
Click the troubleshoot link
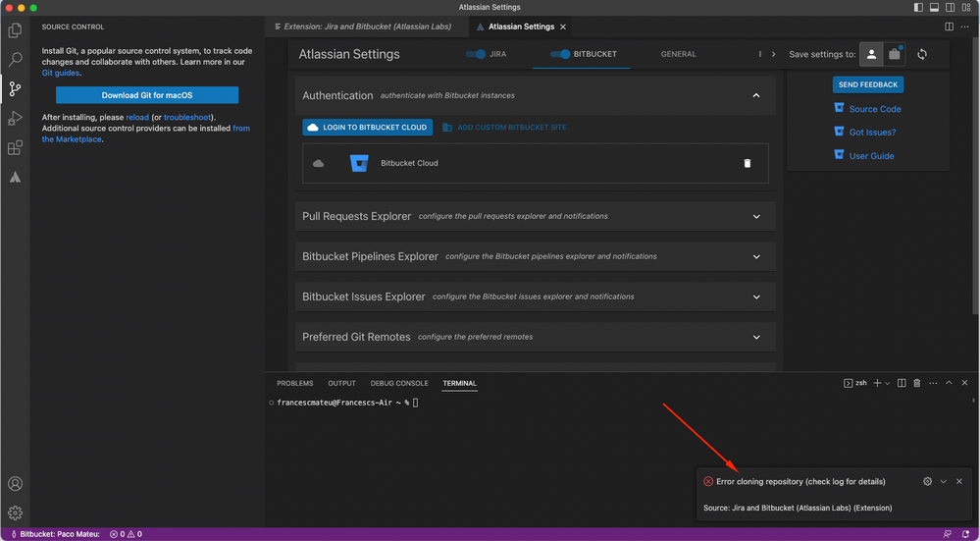tap(187, 118)
